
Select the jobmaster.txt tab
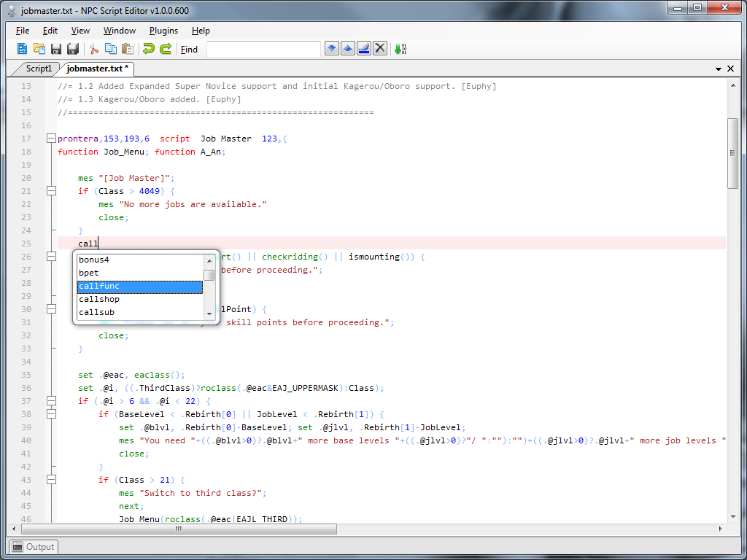click(97, 69)
